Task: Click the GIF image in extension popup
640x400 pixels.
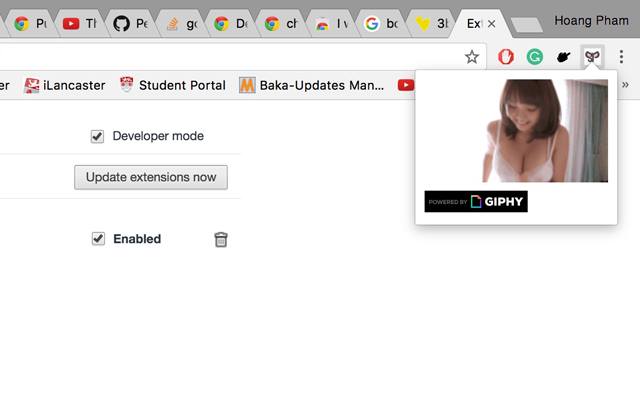Action: (x=545, y=131)
